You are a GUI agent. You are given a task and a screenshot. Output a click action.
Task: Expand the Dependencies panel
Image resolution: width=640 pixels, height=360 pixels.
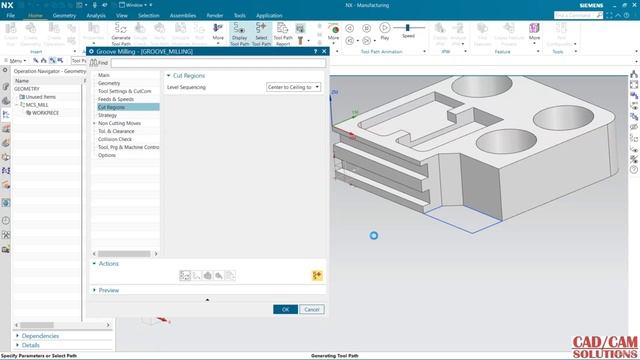click(17, 336)
